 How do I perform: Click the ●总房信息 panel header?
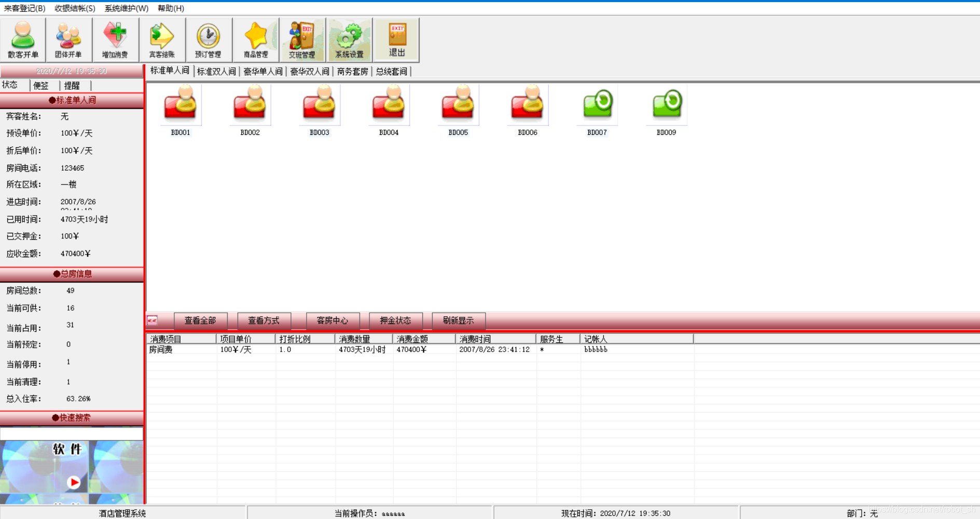pyautogui.click(x=72, y=274)
